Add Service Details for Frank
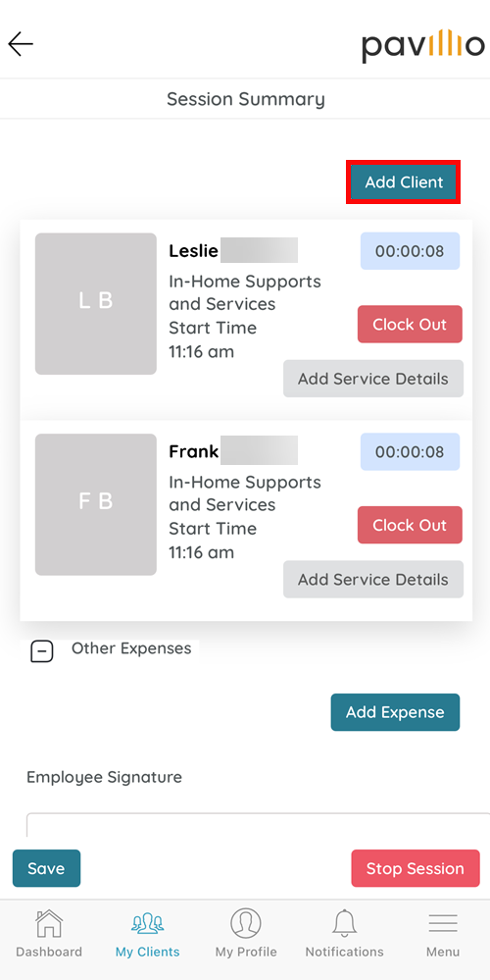 coord(373,580)
